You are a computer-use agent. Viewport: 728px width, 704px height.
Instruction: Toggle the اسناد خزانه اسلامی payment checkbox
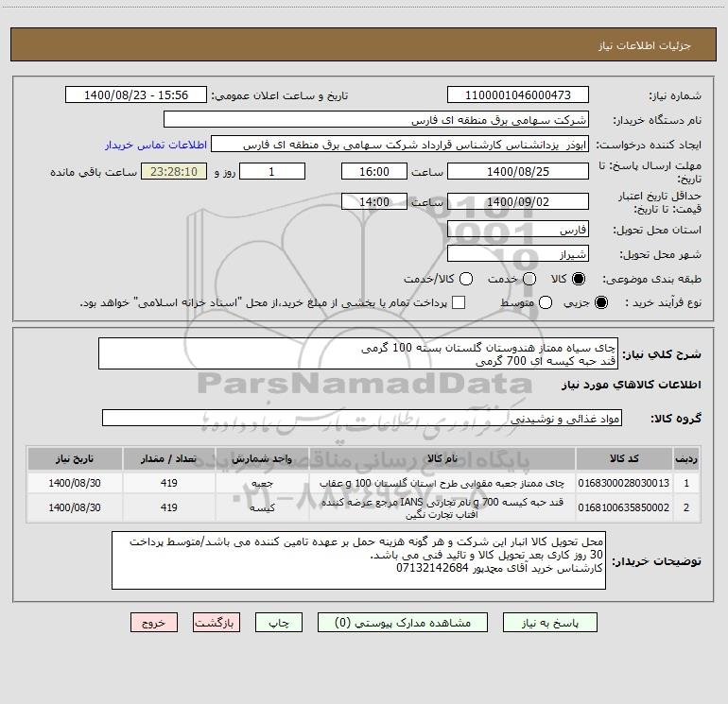[459, 302]
